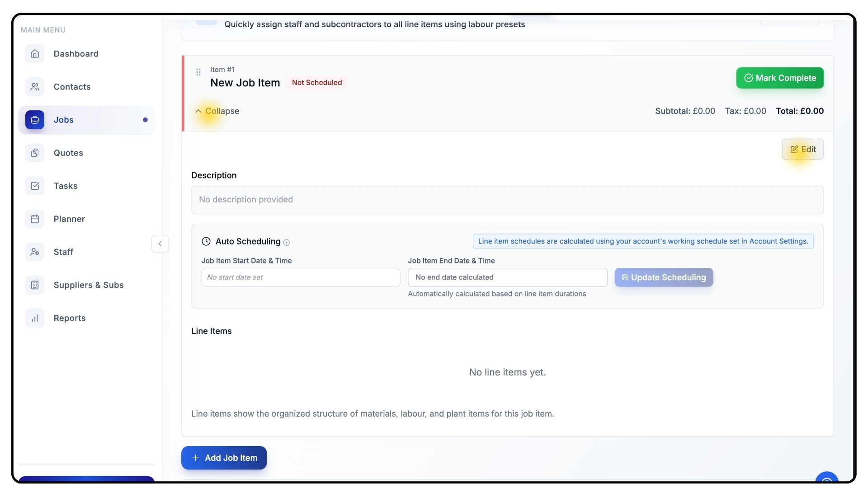Screen dimensions: 868x488
Task: Grab the drag handle for Item #1
Action: pos(198,72)
